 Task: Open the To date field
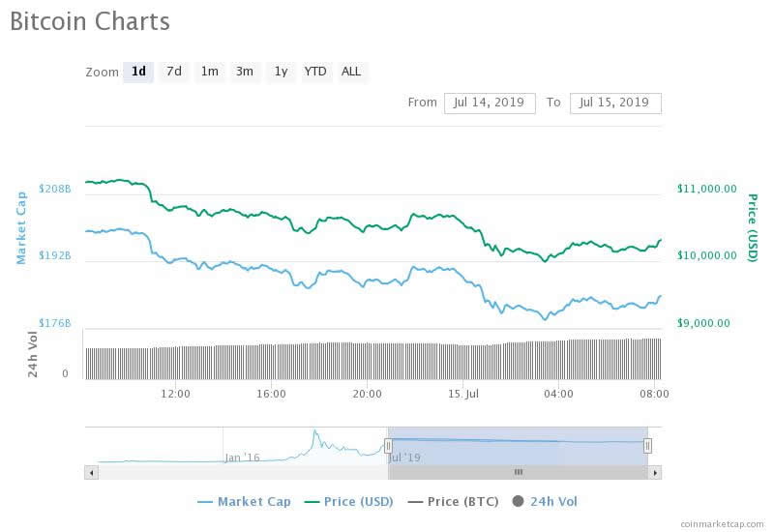tap(615, 103)
